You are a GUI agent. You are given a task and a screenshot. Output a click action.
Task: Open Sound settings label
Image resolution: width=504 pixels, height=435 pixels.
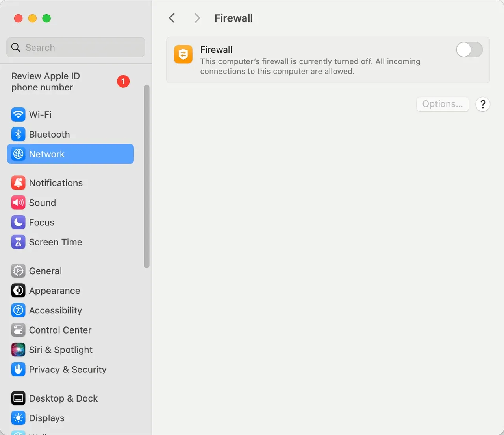(43, 203)
